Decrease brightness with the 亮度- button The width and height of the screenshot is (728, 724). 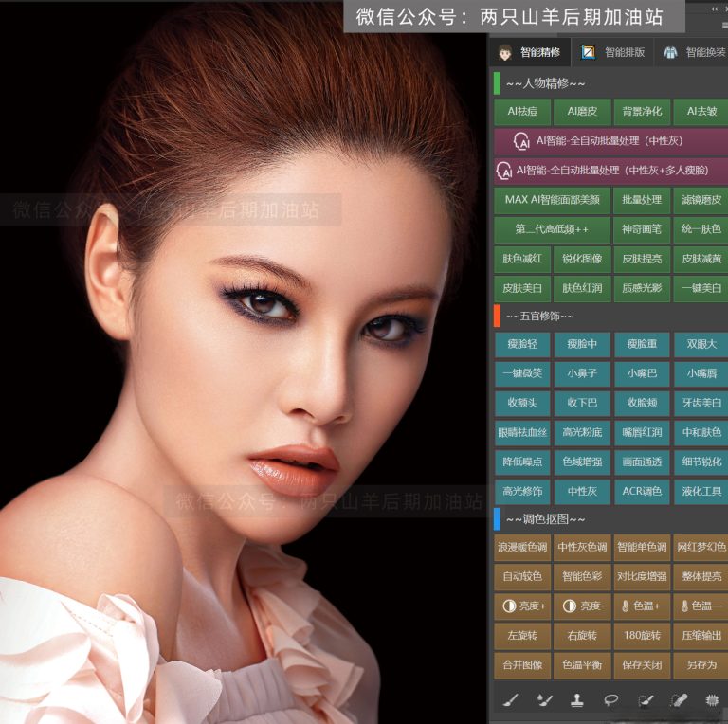coord(581,606)
